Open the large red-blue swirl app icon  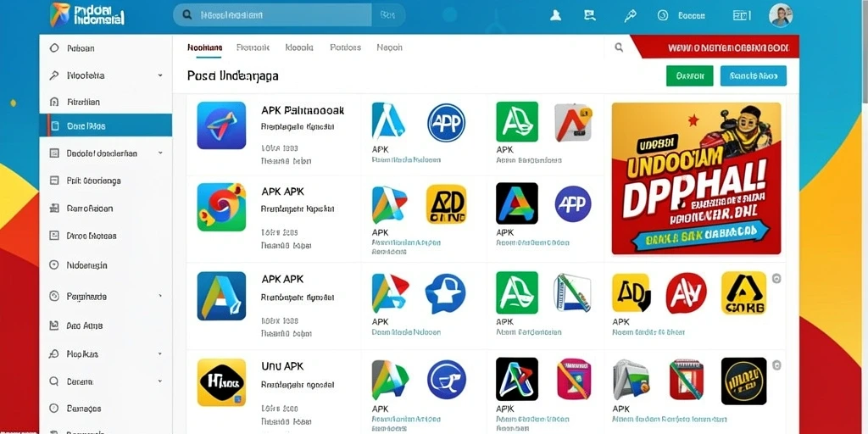pos(221,207)
